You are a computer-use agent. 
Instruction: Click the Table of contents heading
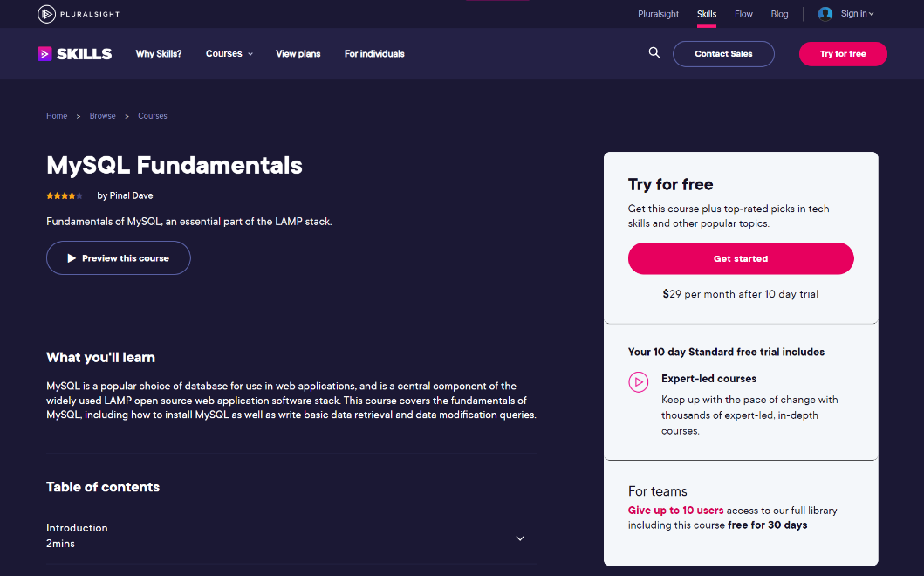tap(103, 487)
